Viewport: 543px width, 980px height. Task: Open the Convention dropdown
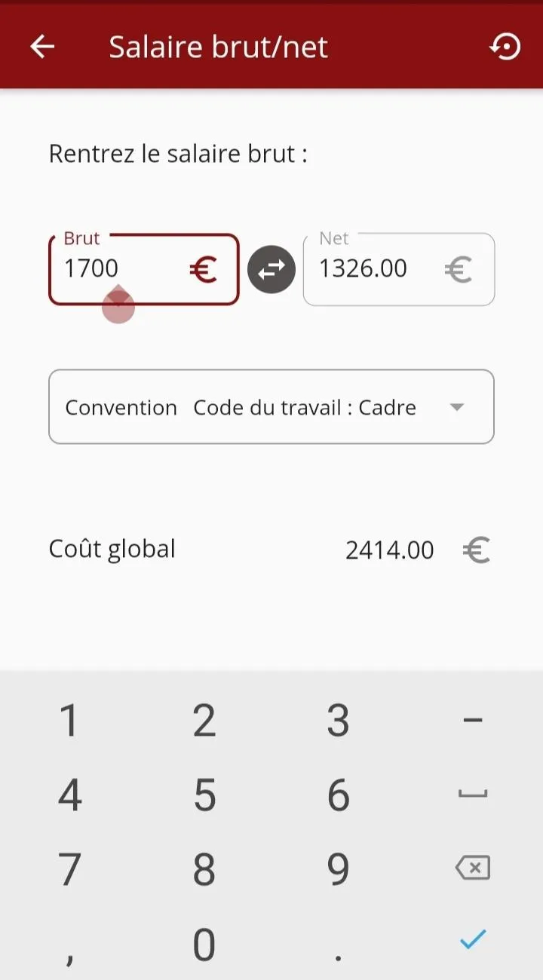271,407
